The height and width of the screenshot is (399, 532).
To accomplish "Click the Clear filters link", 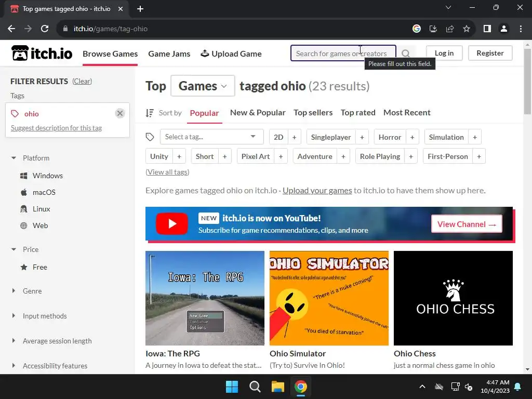I will [82, 82].
